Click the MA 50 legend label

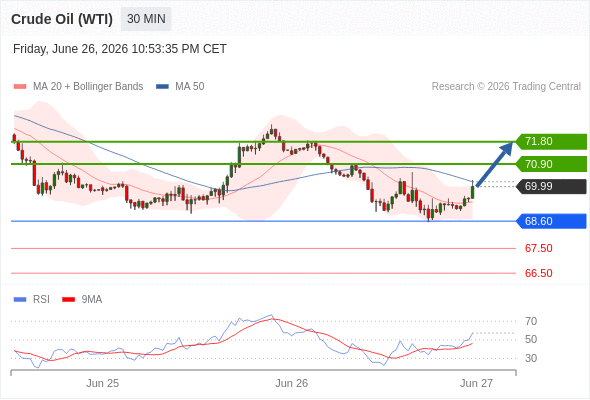190,87
